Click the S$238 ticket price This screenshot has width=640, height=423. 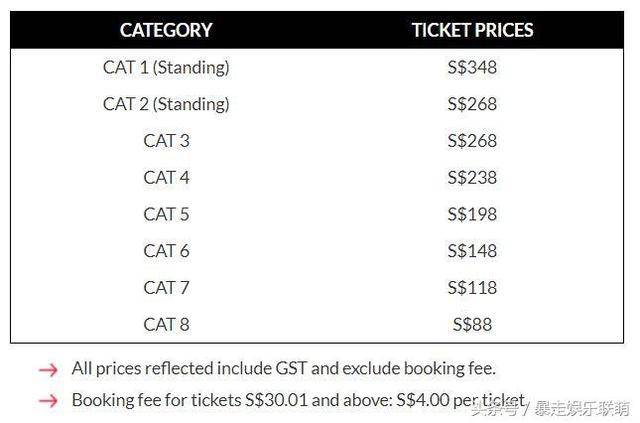pyautogui.click(x=472, y=178)
